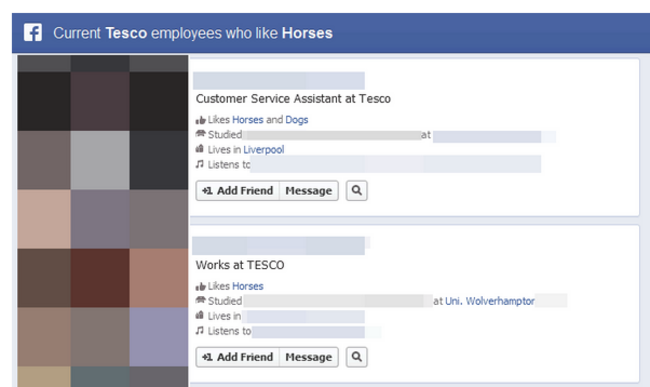Add the Works at TESCO person as friend
Image resolution: width=650 pixels, height=387 pixels.
(238, 357)
